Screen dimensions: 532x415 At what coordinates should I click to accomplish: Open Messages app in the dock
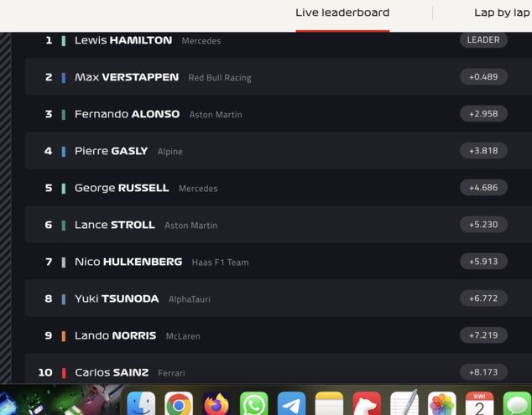[x=518, y=403]
